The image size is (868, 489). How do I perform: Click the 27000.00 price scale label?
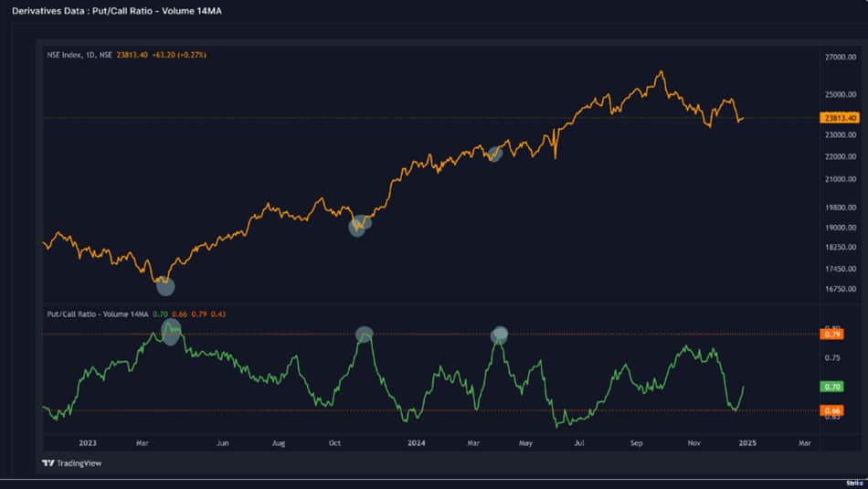tap(839, 57)
